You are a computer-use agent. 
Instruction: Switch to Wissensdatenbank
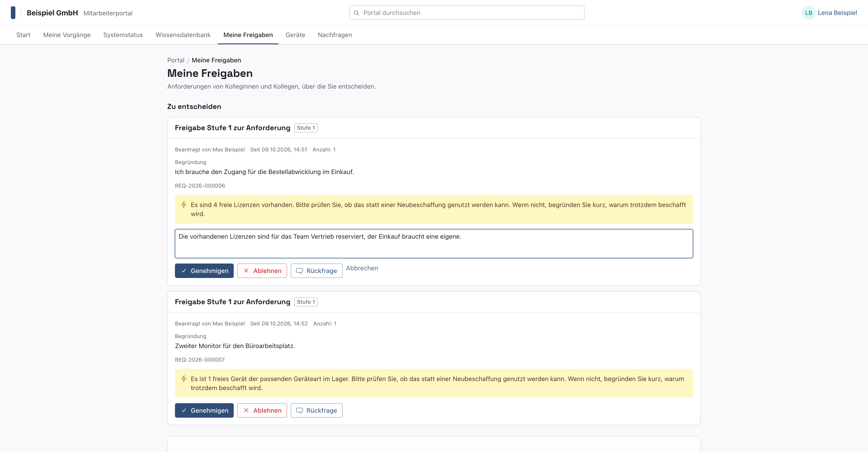click(x=183, y=35)
